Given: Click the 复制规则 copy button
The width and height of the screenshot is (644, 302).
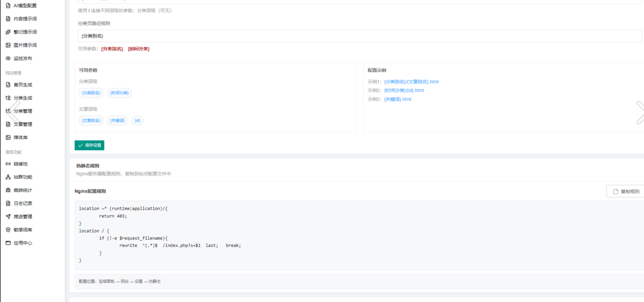Looking at the screenshot, I should point(626,191).
